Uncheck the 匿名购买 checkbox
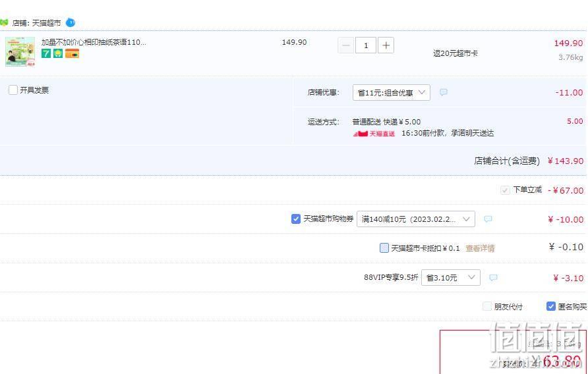 pyautogui.click(x=550, y=306)
